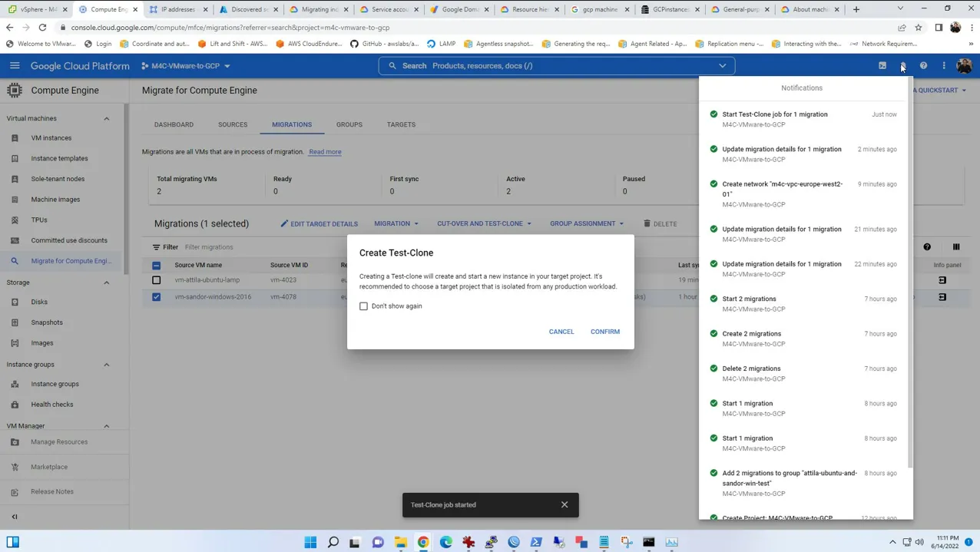Viewport: 980px width, 552px height.
Task: Collapse the Virtual machines section
Action: (x=107, y=119)
